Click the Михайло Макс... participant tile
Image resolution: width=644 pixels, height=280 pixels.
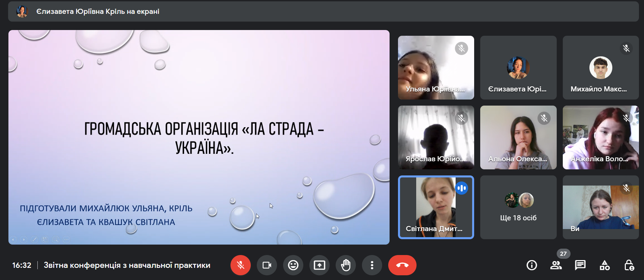[601, 67]
